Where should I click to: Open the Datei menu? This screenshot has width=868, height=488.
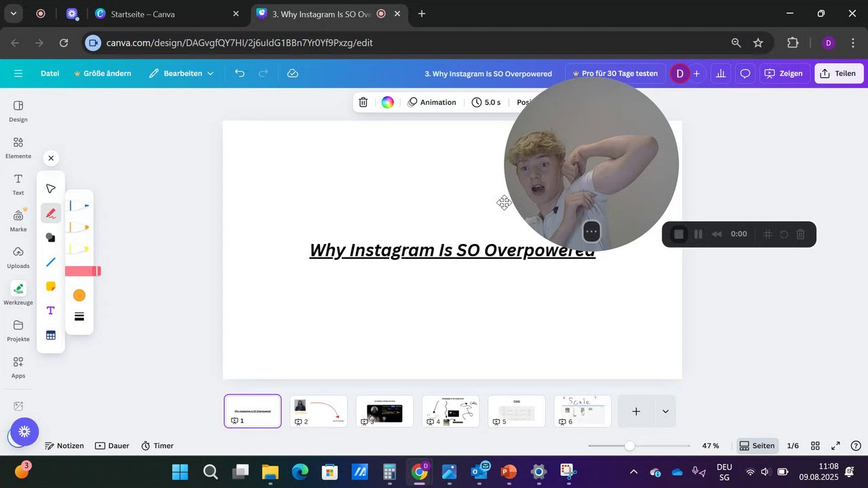click(x=50, y=73)
